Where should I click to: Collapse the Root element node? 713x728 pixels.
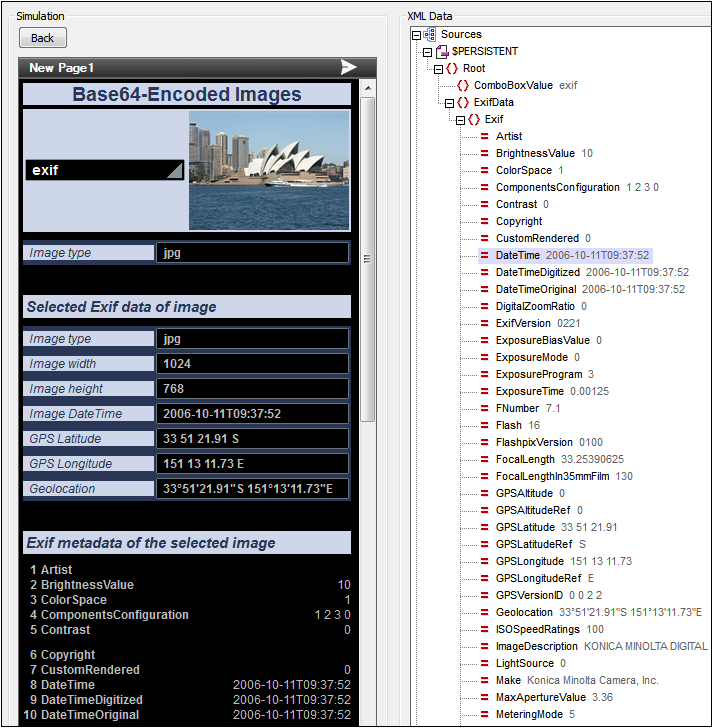click(x=439, y=68)
